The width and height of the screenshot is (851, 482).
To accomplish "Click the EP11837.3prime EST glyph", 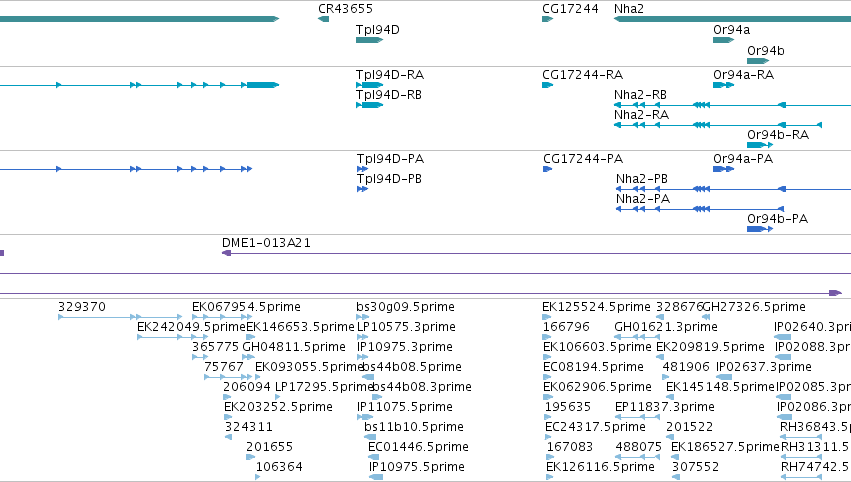I will click(x=638, y=417).
